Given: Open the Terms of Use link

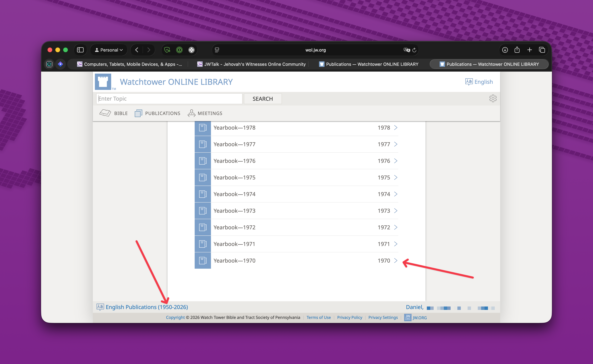Looking at the screenshot, I should [x=318, y=317].
